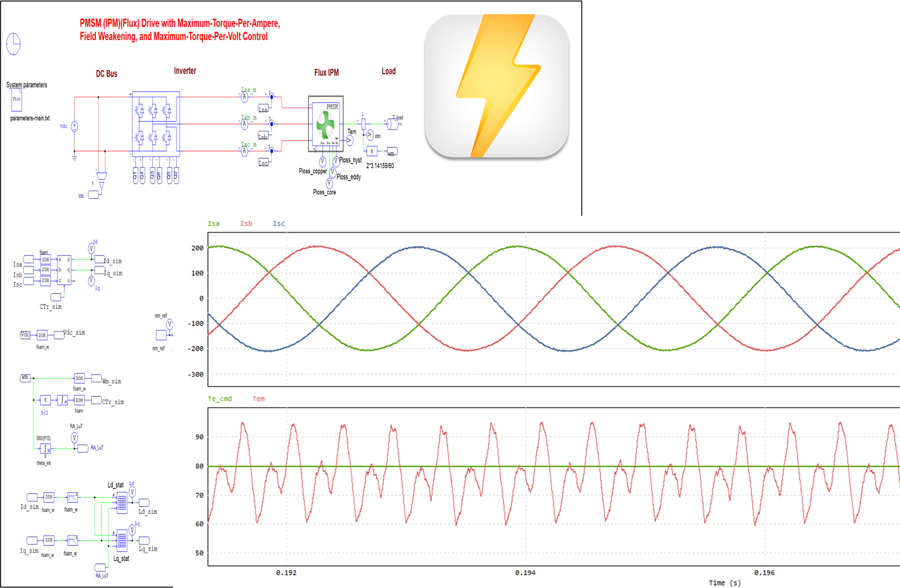
Task: Select the Tem legend label
Action: click(259, 399)
